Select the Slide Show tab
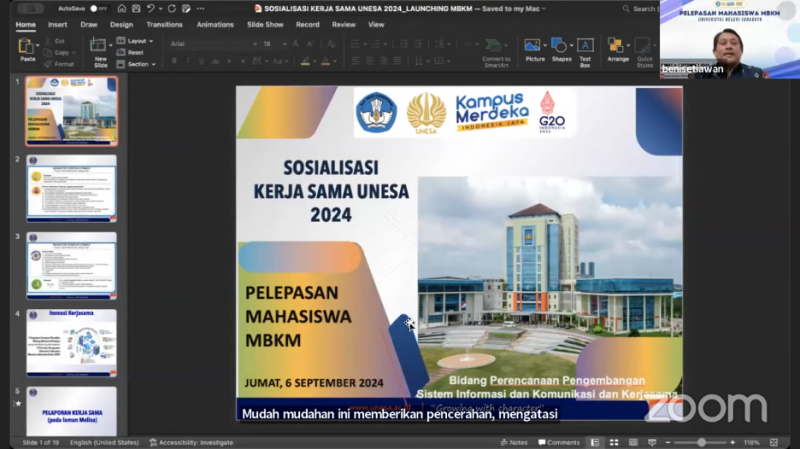Viewport: 800px width, 449px height. point(265,24)
